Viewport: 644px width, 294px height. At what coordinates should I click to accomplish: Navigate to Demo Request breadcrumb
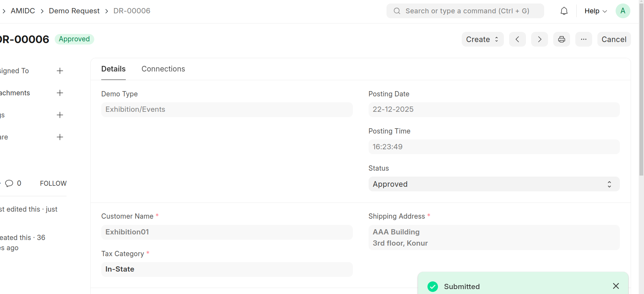(74, 11)
